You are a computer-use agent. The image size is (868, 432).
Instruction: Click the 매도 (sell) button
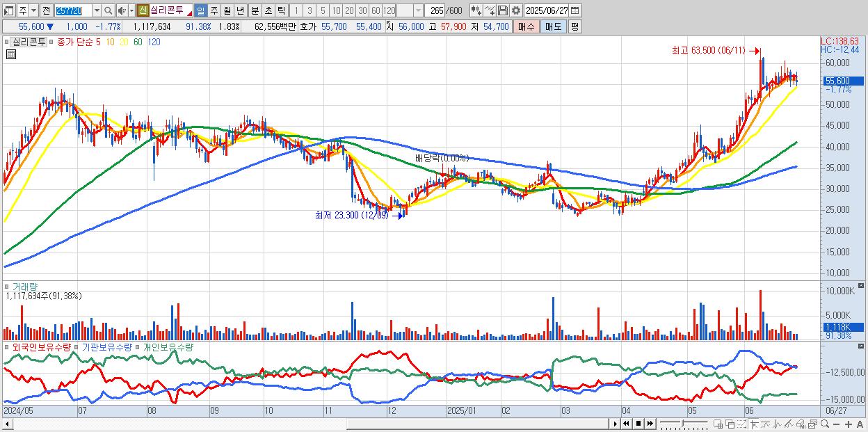tap(553, 26)
